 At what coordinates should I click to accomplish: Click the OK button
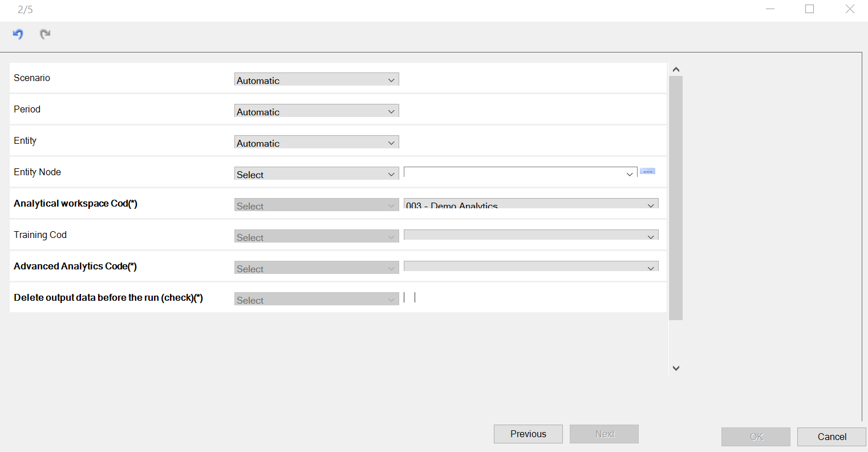pyautogui.click(x=756, y=437)
